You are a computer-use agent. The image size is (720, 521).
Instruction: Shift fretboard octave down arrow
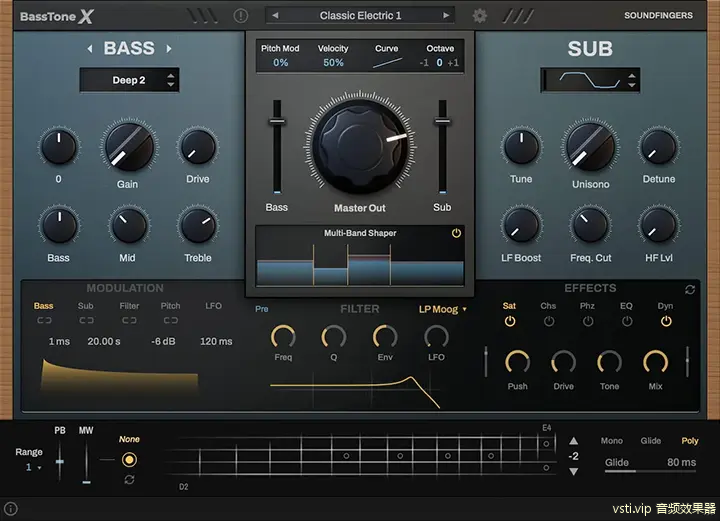point(574,471)
